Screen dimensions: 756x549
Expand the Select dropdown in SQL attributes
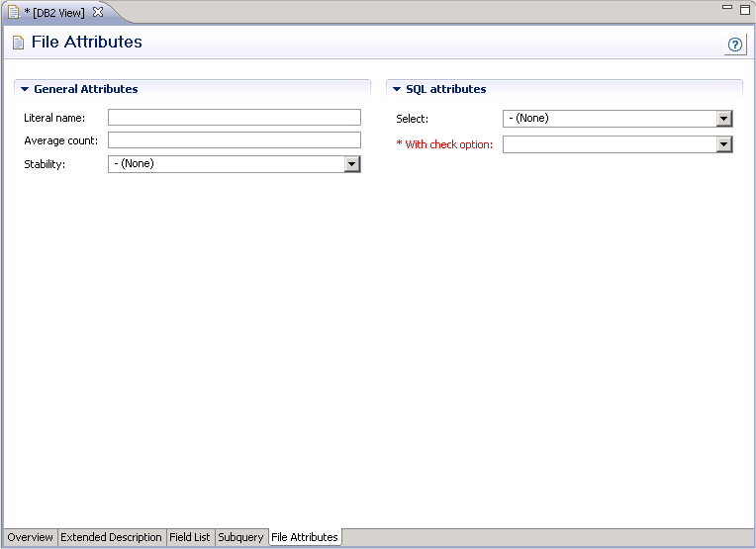click(x=724, y=119)
